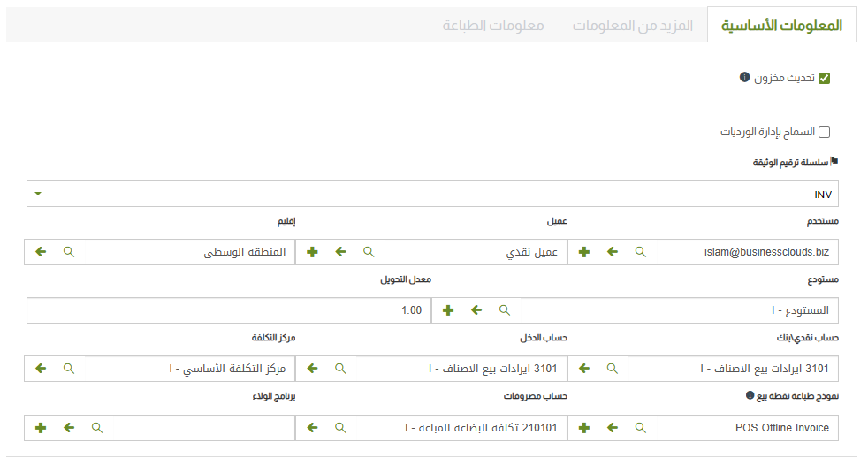Image resolution: width=868 pixels, height=458 pixels.
Task: Open the سلسلة ترقيم الوثيقة INV dropdown
Action: pyautogui.click(x=432, y=194)
